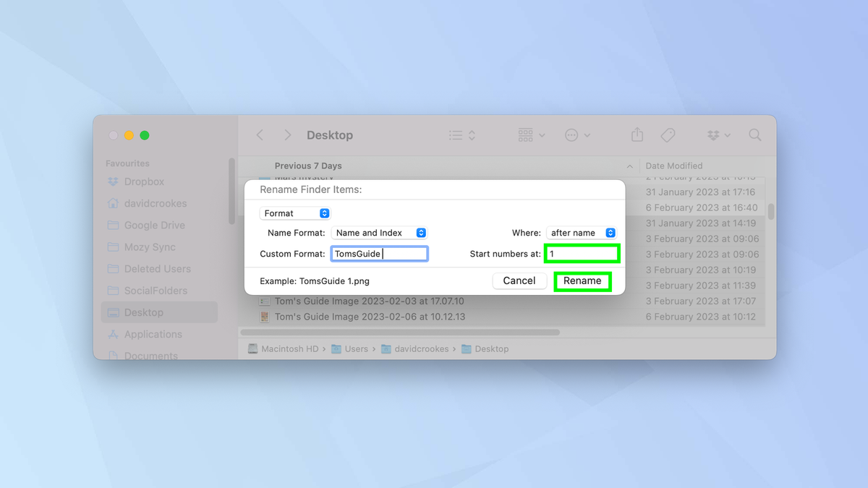Screen dimensions: 868x488
Task: Click date 3 February 2023 at 17:07
Action: [x=701, y=301]
